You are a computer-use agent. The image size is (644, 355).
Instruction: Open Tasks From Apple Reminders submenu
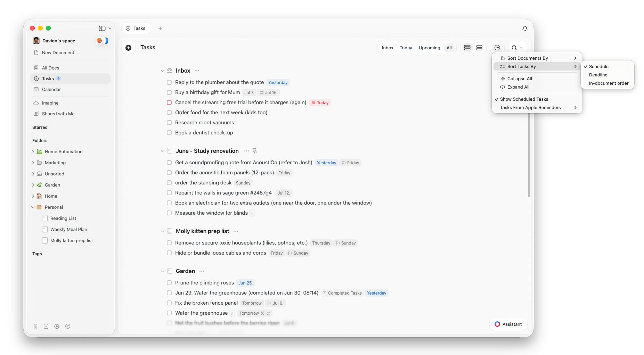pos(537,107)
